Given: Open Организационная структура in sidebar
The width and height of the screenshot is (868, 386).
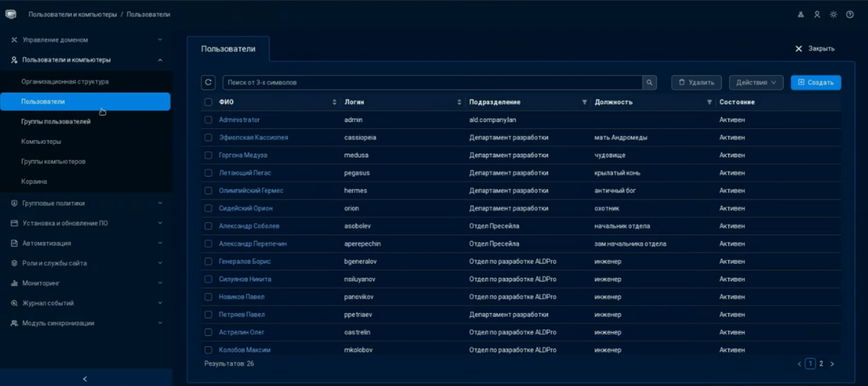Looking at the screenshot, I should (x=65, y=82).
